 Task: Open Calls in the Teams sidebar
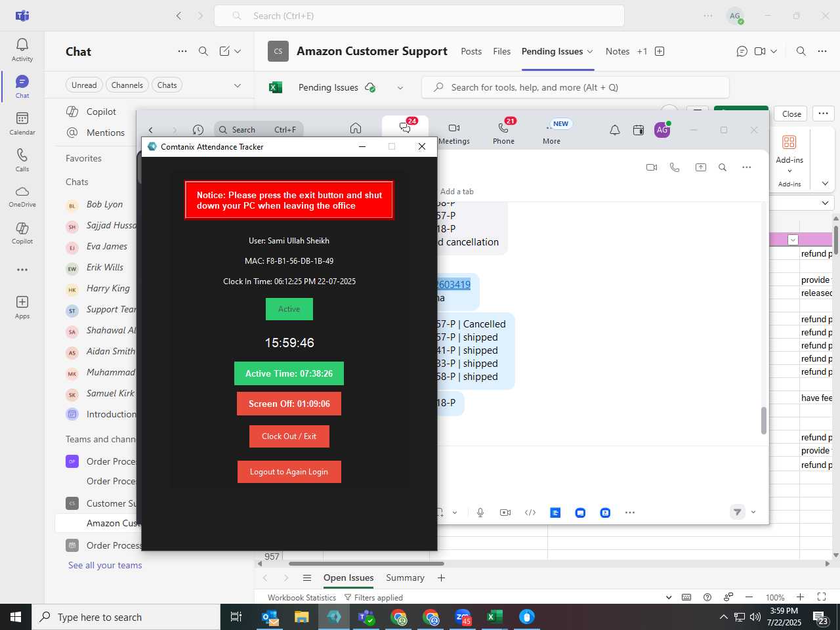pos(22,160)
